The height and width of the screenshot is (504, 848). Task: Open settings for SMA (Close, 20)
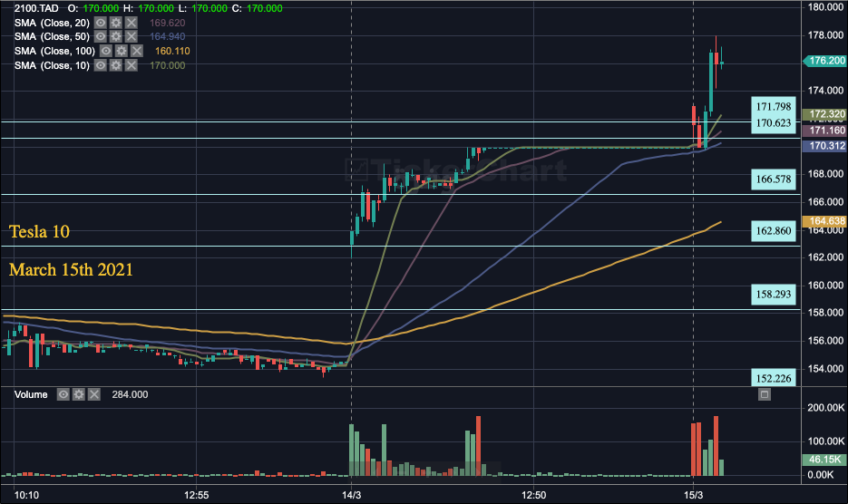116,23
